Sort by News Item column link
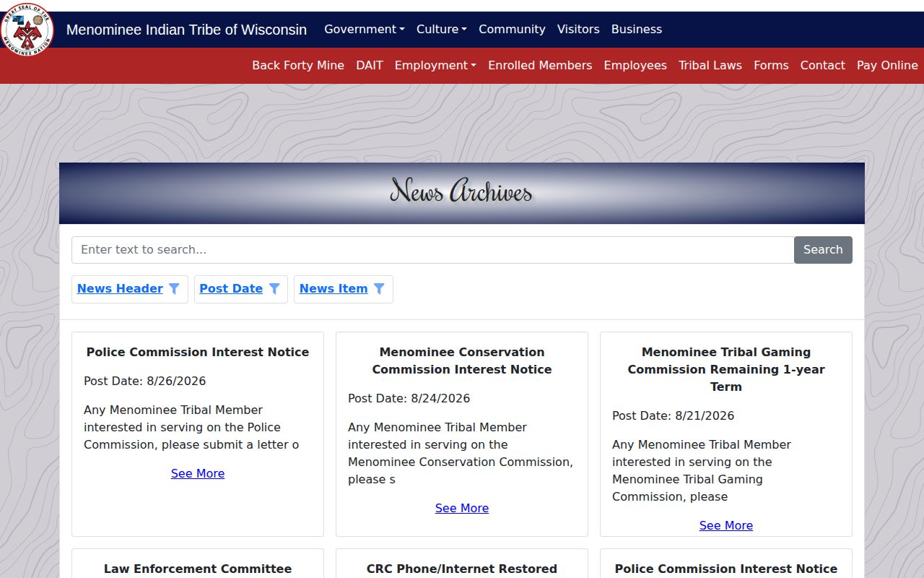Viewport: 924px width, 578px height. click(334, 288)
